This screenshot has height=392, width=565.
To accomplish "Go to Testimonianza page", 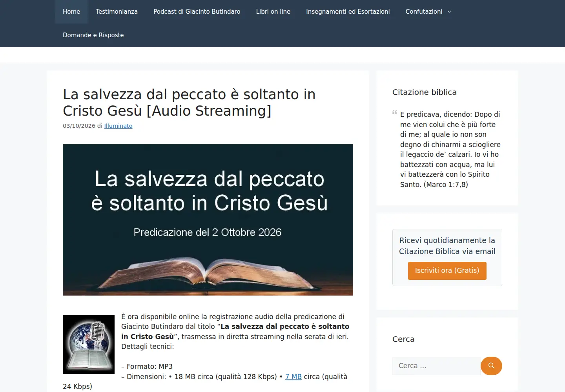I will click(117, 12).
